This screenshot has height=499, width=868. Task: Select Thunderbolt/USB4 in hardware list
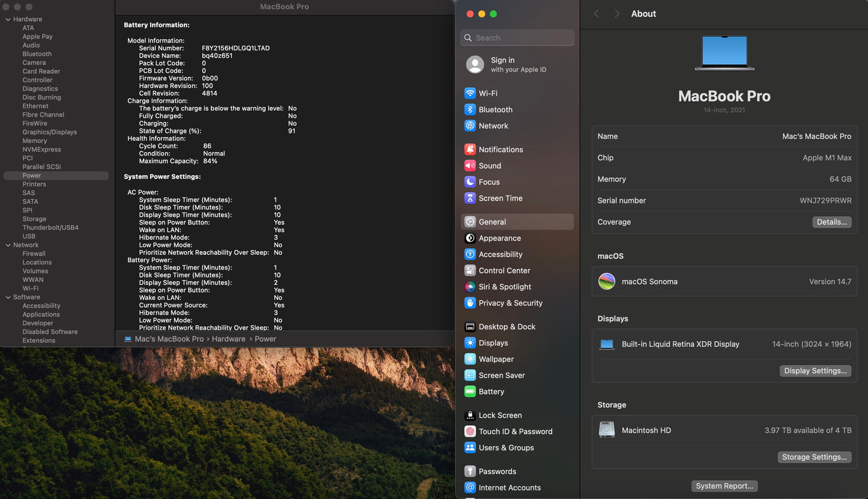(x=50, y=228)
